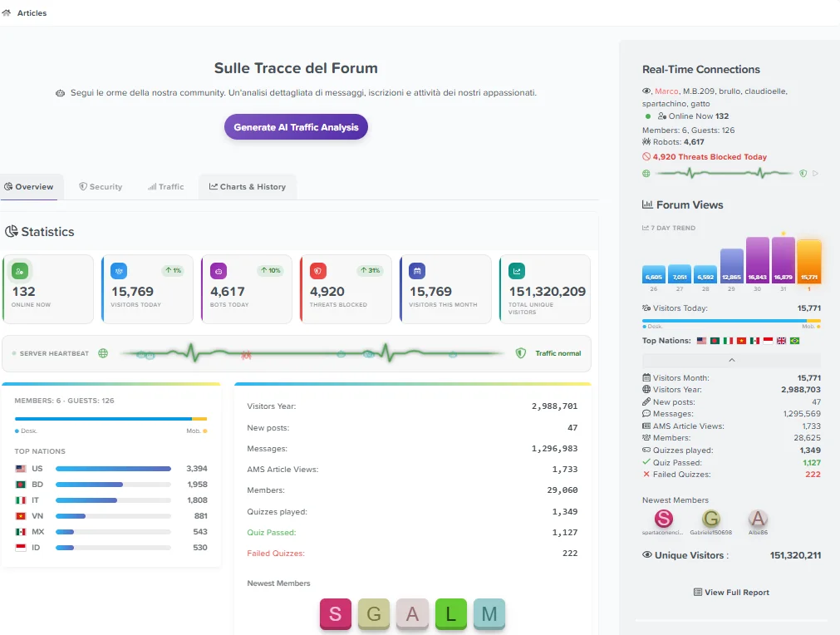Click the MX flag in Top Nations list
This screenshot has width=840, height=635.
[x=21, y=532]
